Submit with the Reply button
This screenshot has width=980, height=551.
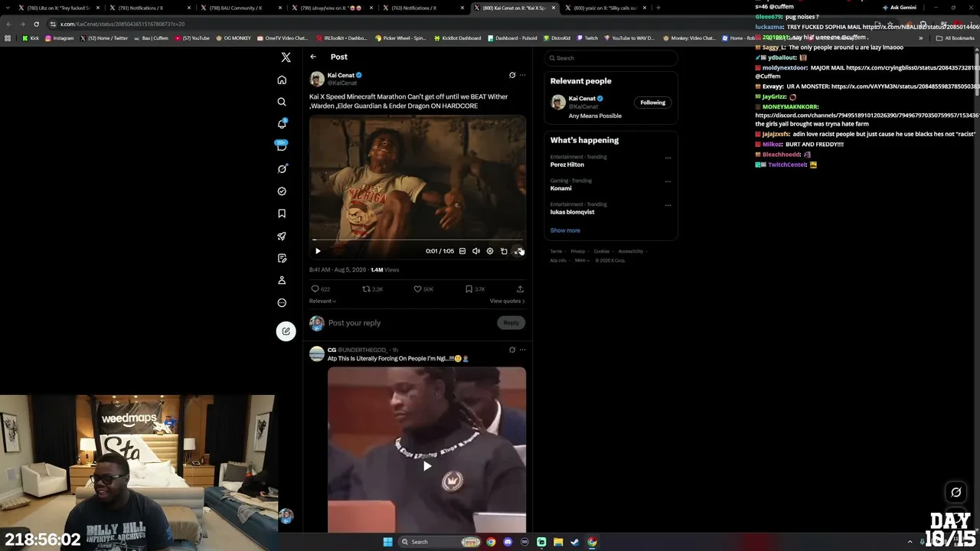tap(511, 323)
